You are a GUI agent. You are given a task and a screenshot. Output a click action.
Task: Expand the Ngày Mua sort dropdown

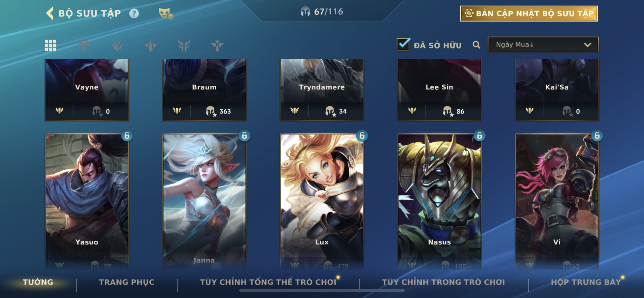[543, 45]
